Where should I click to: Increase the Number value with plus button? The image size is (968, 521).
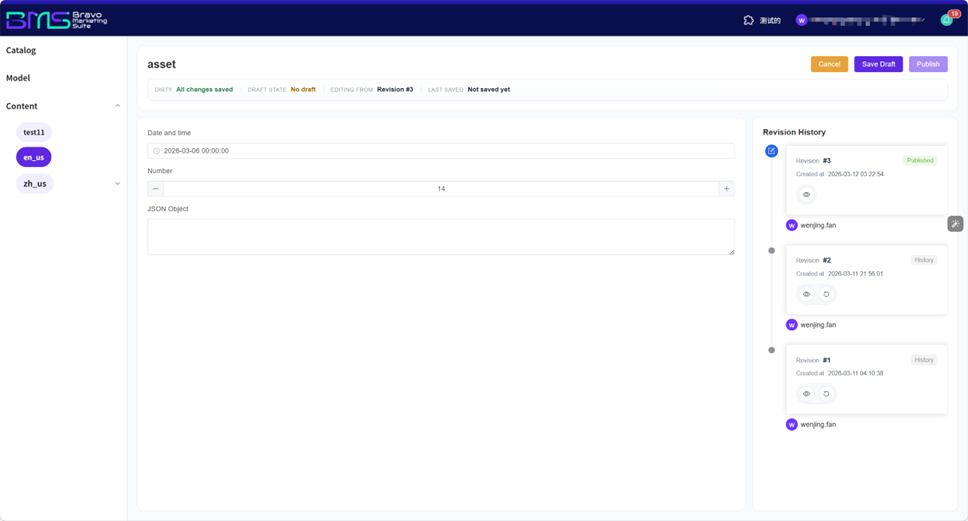(726, 189)
